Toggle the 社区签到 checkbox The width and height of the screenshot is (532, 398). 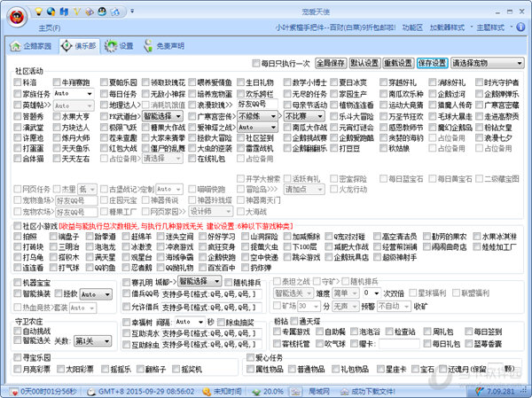pos(240,137)
